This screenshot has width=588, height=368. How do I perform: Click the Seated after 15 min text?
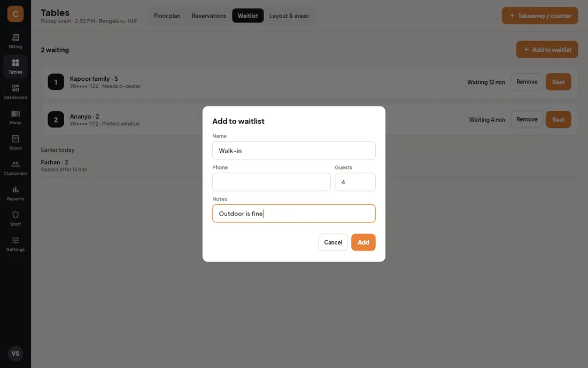64,170
